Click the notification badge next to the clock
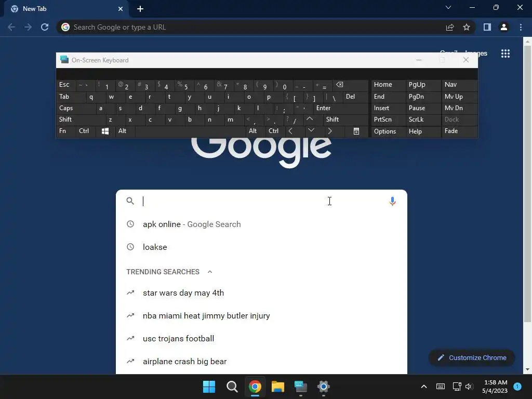 (517, 387)
